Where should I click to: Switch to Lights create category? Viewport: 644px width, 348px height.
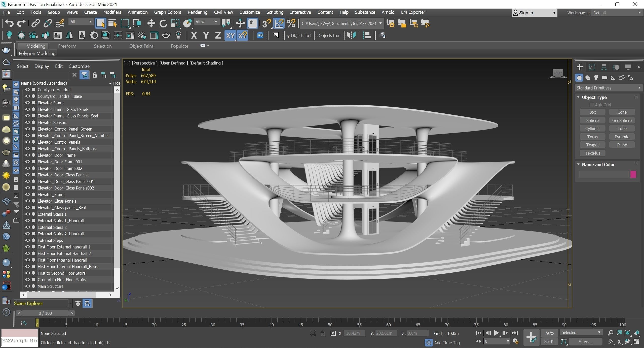596,78
